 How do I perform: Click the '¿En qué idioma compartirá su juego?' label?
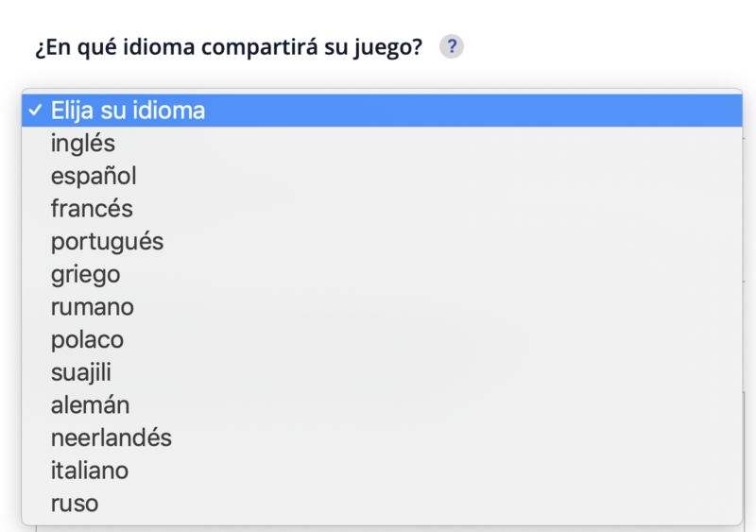[x=228, y=47]
